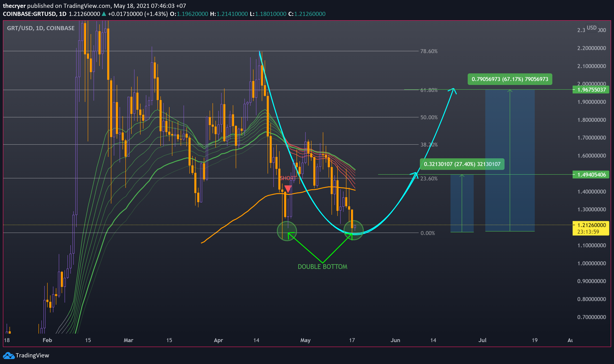Click the TradingView text link at bottom

point(32,355)
